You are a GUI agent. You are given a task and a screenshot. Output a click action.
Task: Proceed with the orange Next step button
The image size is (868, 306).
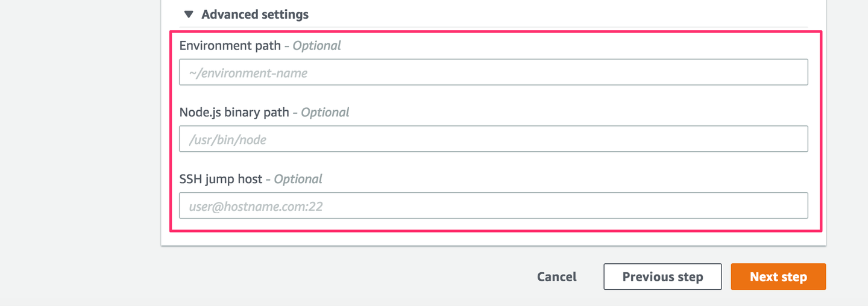point(778,277)
